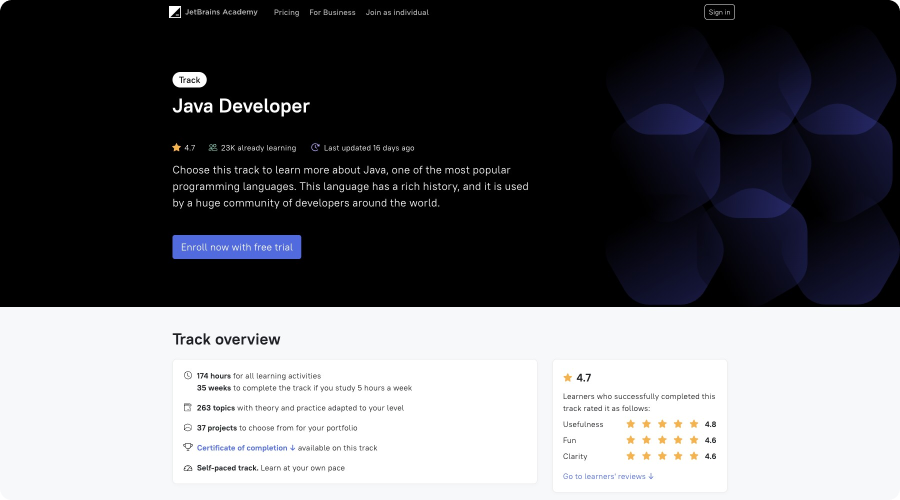The width and height of the screenshot is (900, 500).
Task: Click the third star in the Clarity row
Action: coord(662,456)
